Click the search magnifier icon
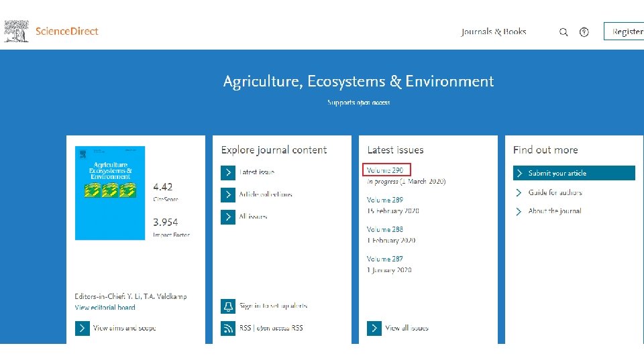 pyautogui.click(x=563, y=32)
